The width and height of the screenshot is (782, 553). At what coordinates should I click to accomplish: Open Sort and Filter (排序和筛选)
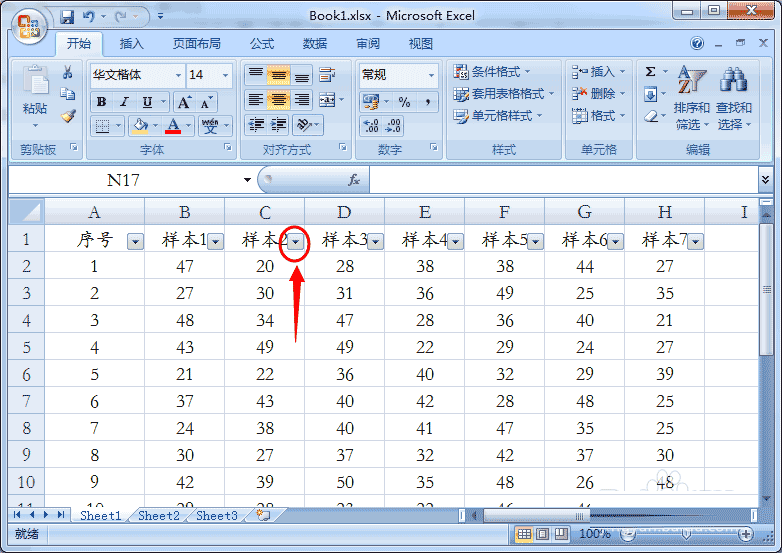coord(691,97)
